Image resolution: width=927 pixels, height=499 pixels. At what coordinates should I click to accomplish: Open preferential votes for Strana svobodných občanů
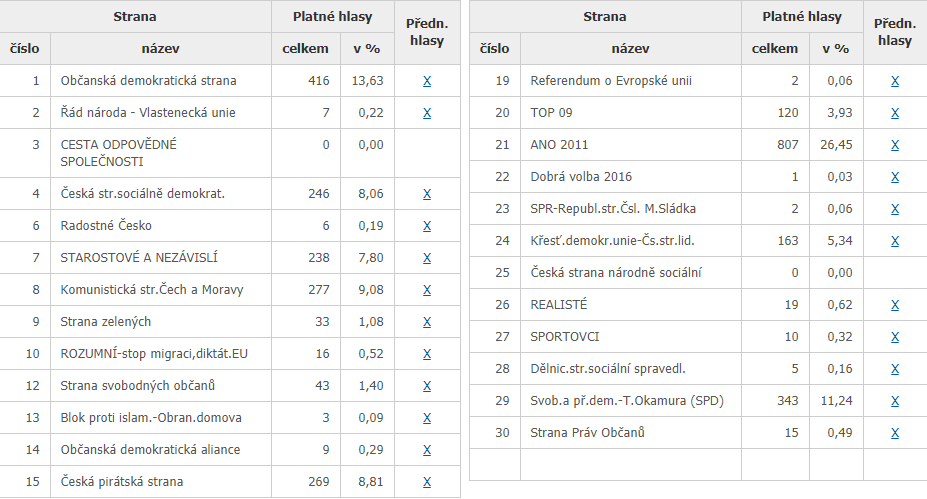pyautogui.click(x=427, y=386)
